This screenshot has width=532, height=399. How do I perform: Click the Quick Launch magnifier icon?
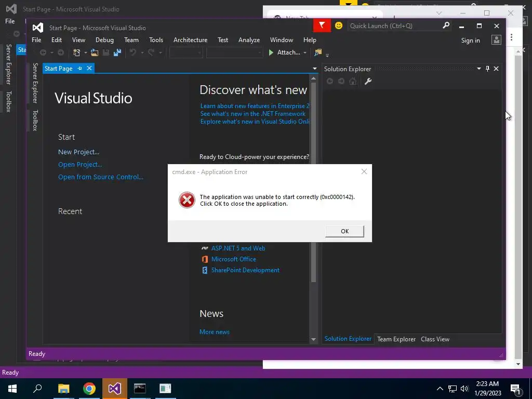click(446, 25)
